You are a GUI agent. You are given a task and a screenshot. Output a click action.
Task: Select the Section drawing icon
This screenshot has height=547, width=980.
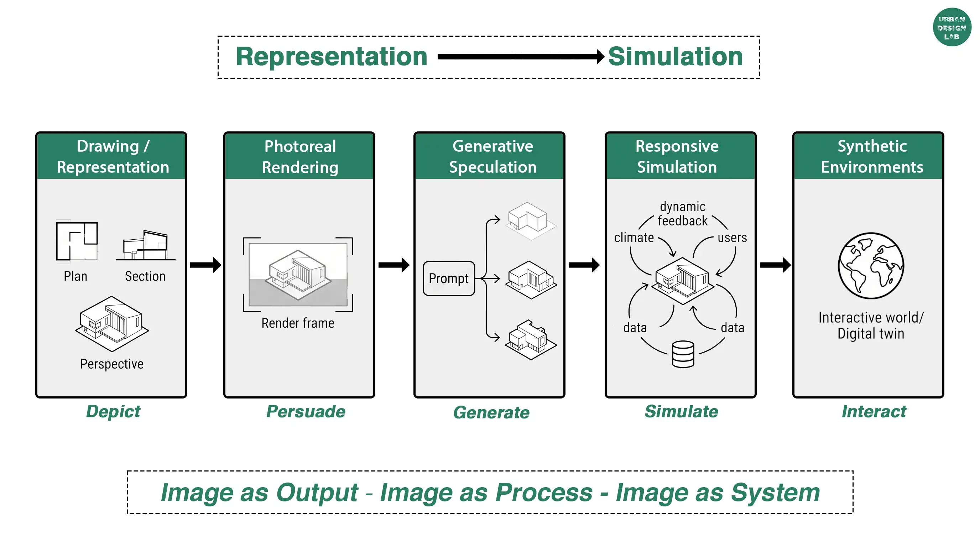point(146,245)
